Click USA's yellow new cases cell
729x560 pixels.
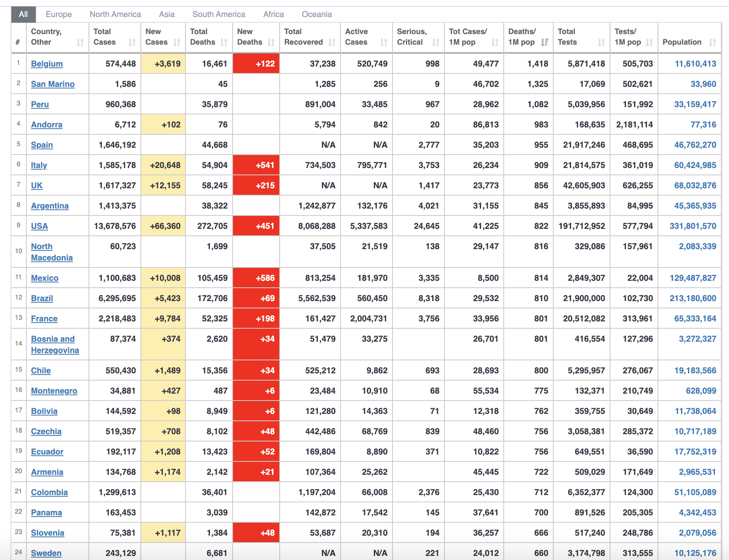[x=163, y=226]
